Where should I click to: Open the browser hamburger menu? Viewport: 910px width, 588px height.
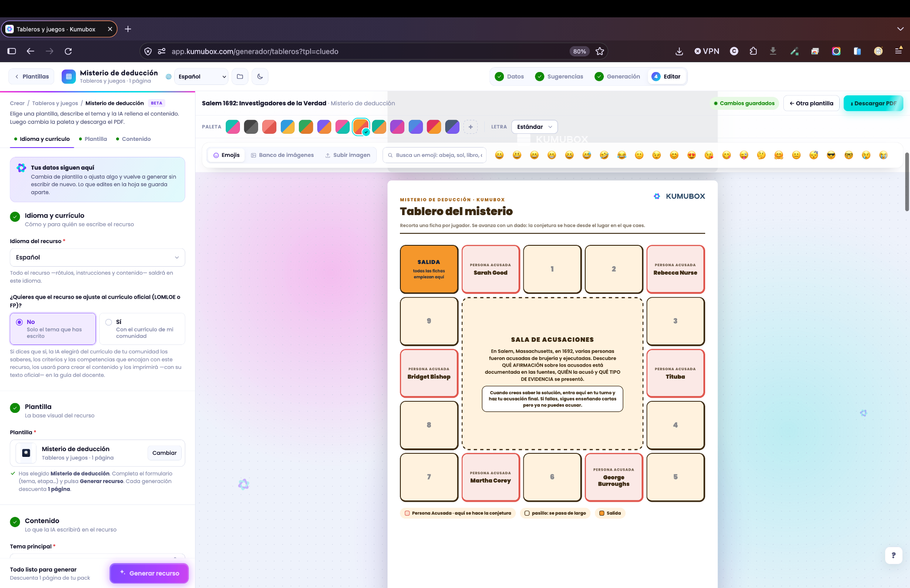(x=898, y=51)
